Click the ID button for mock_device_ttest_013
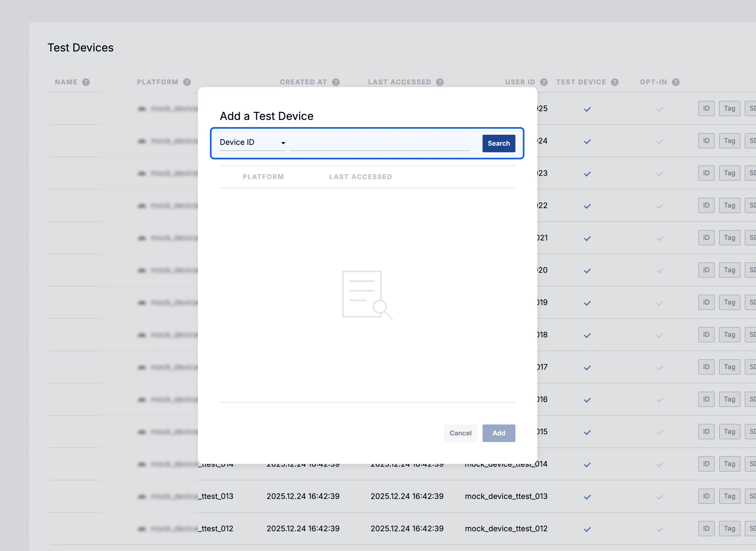 click(x=706, y=496)
